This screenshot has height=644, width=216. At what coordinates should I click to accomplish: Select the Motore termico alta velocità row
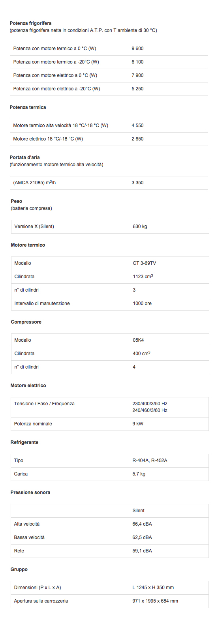pyautogui.click(x=109, y=125)
